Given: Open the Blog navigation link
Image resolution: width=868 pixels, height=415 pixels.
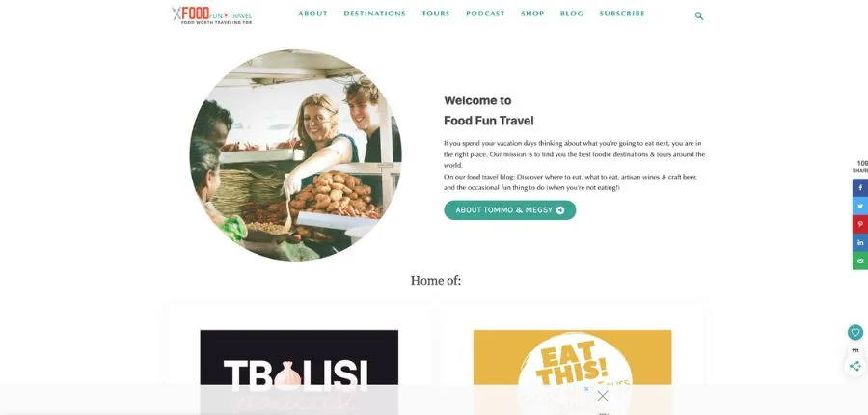Looking at the screenshot, I should coord(572,14).
